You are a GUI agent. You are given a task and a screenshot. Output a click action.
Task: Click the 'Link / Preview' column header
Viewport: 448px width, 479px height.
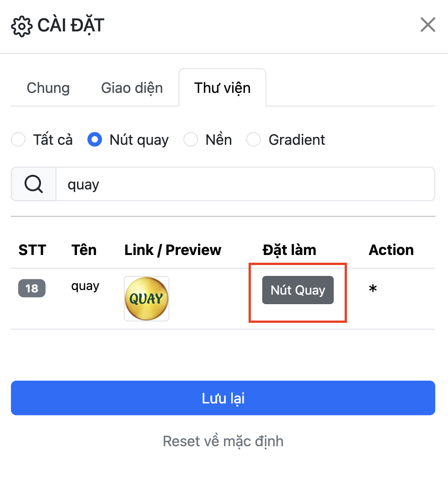(x=173, y=250)
